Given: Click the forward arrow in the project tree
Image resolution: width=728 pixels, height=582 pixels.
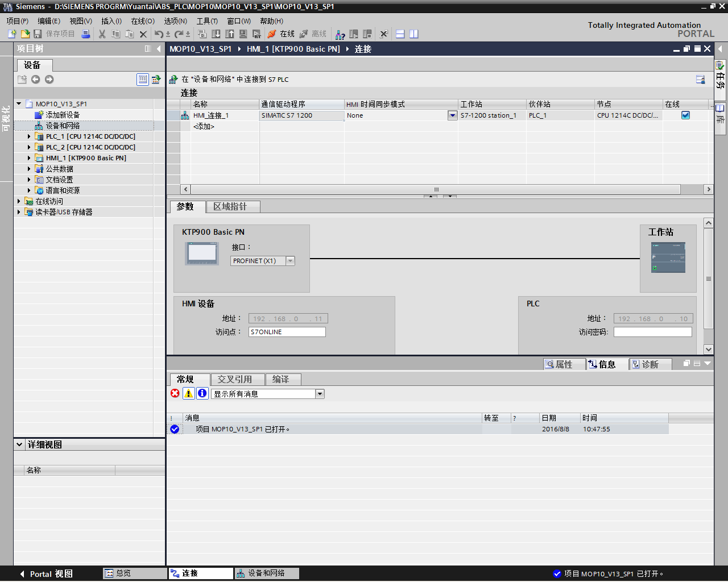Looking at the screenshot, I should [x=49, y=80].
